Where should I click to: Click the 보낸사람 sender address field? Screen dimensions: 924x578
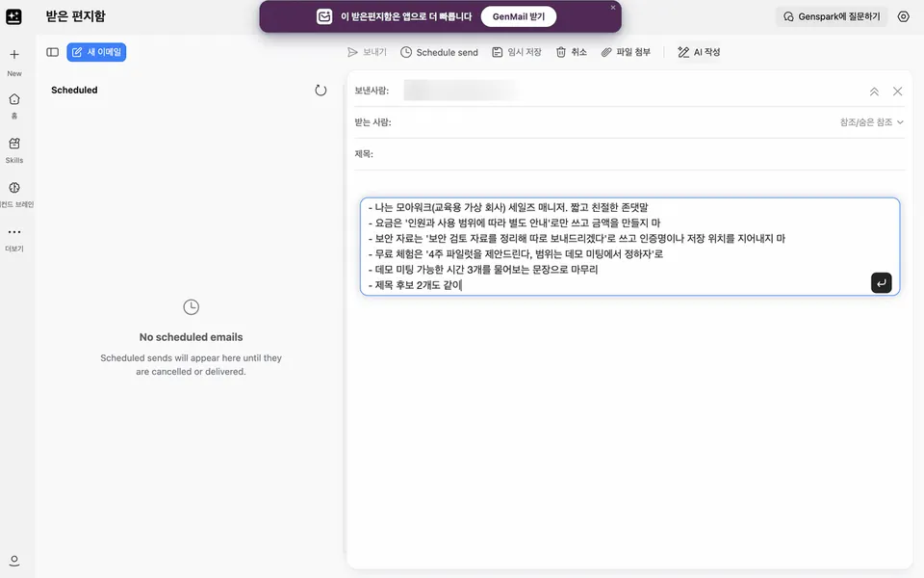[x=460, y=91]
